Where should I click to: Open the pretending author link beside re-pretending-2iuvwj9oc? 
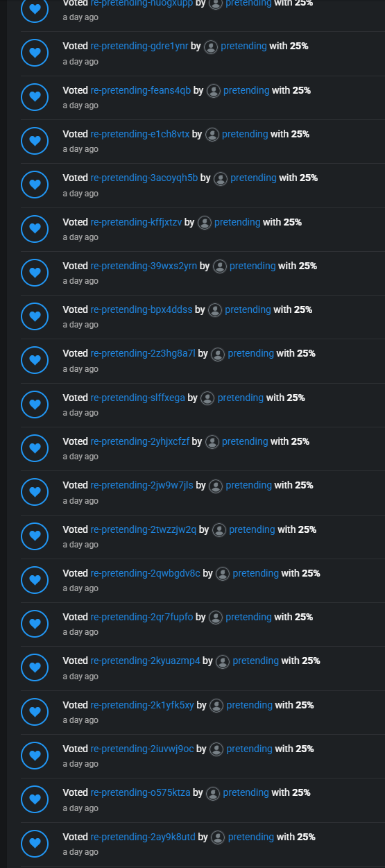click(x=250, y=749)
